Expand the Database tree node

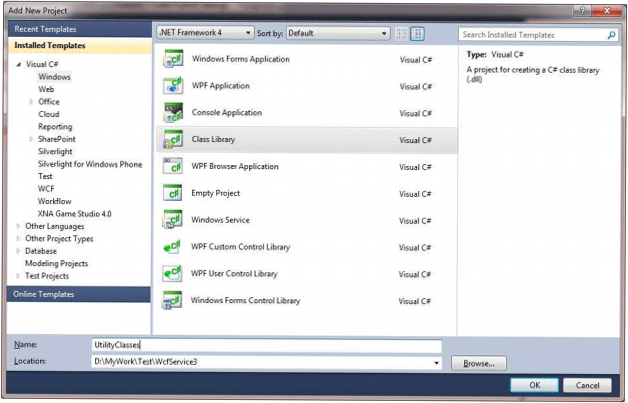point(18,251)
